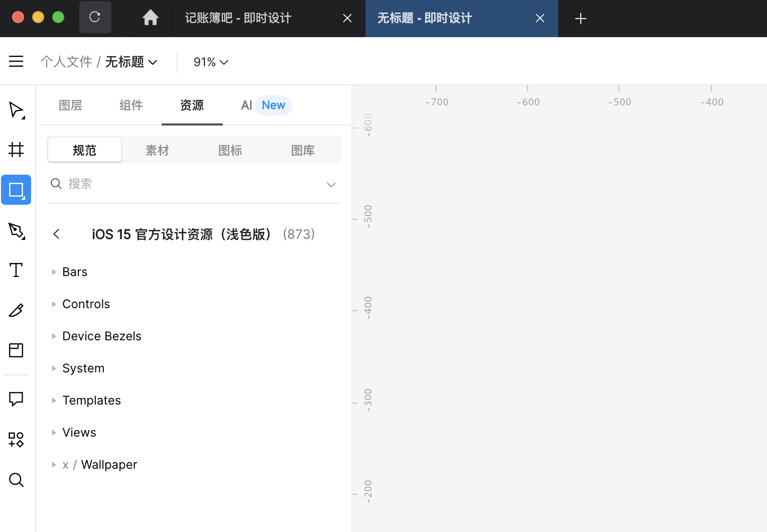Select the 图库 sub-tab
This screenshot has width=767, height=532.
coord(303,150)
